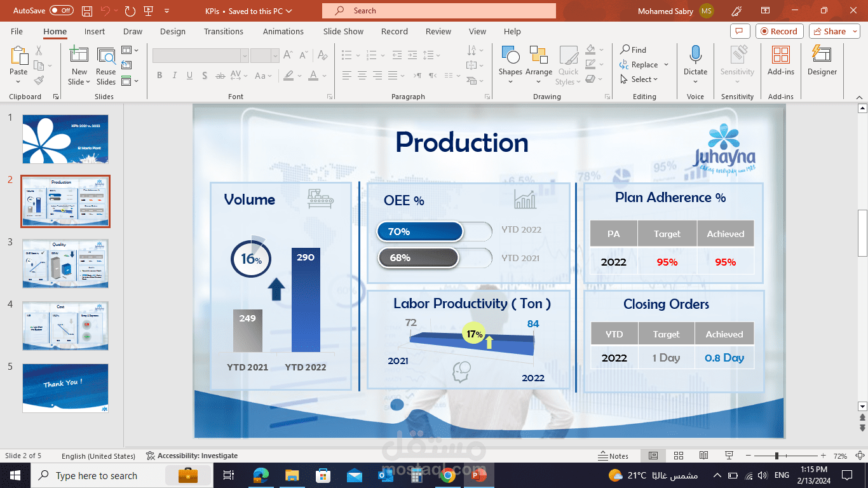Select the Slide Show tab
Screen dimensions: 868x488
tap(343, 31)
